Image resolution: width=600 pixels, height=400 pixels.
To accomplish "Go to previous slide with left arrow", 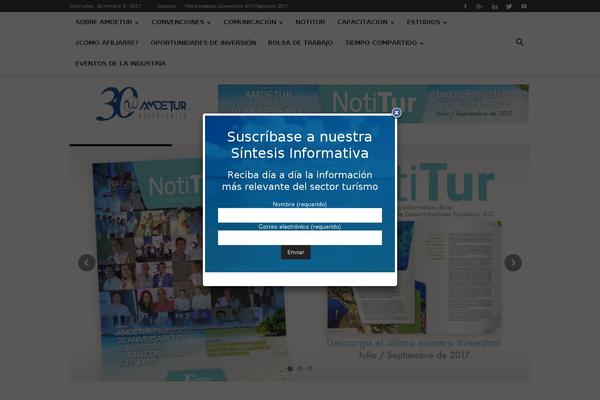I will [87, 263].
